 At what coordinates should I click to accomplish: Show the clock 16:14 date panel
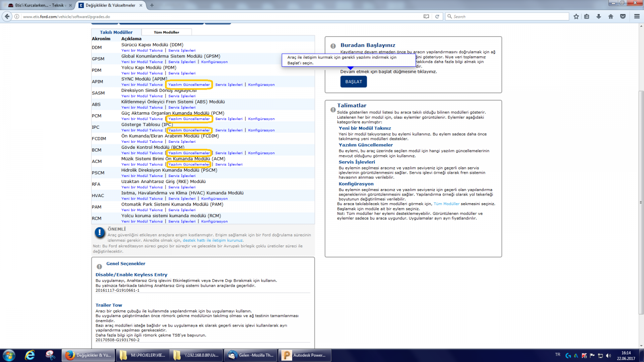[x=626, y=356]
